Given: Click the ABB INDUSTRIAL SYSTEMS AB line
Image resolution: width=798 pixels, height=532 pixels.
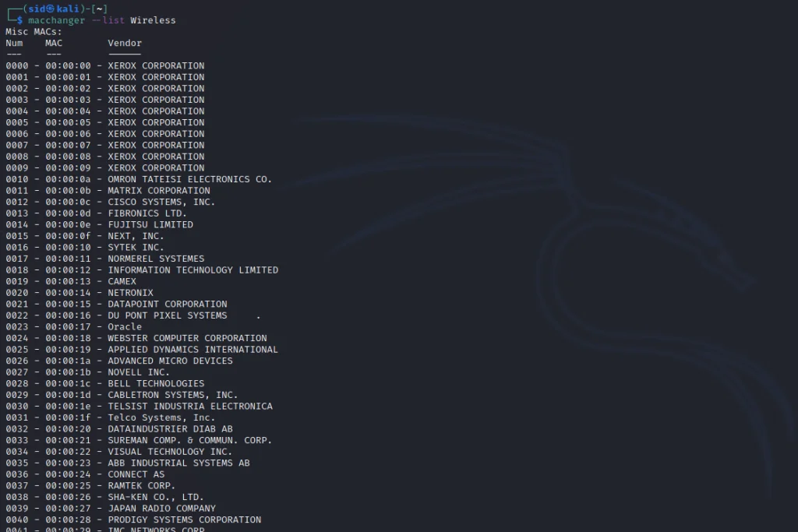Looking at the screenshot, I should pos(128,463).
